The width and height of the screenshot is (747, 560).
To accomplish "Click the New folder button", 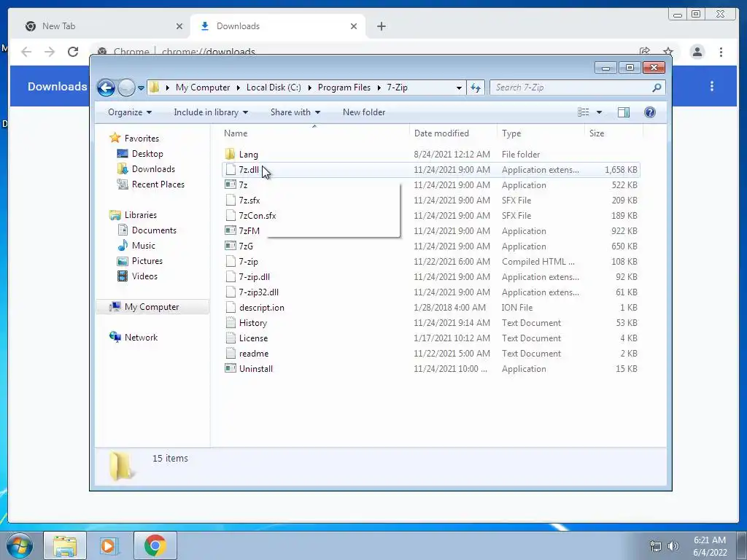I will 364,112.
